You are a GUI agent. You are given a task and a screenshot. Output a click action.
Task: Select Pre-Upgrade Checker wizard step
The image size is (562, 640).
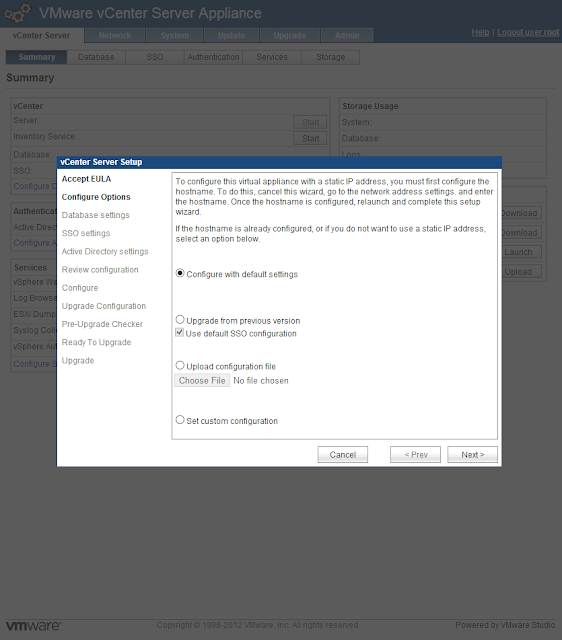[x=102, y=324]
